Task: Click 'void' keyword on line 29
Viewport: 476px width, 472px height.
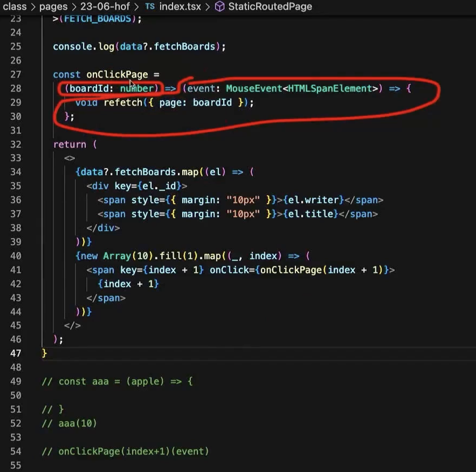Action: [86, 103]
